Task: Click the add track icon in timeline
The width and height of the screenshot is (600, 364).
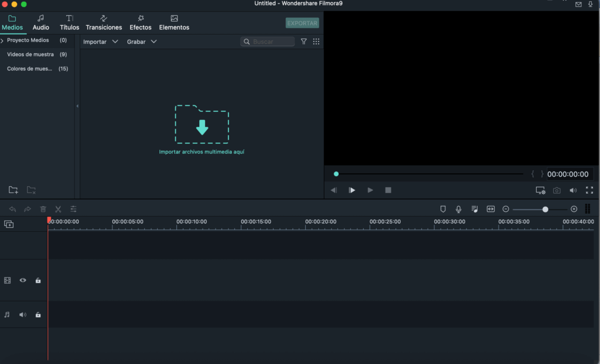Action: 9,224
